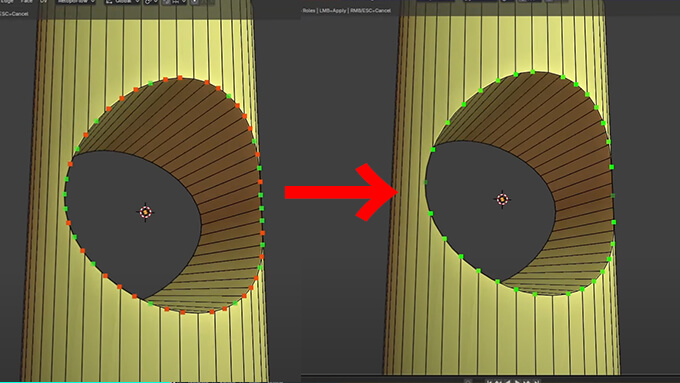Open the Global transform orientation dropdown
The image size is (680, 383).
123,1
